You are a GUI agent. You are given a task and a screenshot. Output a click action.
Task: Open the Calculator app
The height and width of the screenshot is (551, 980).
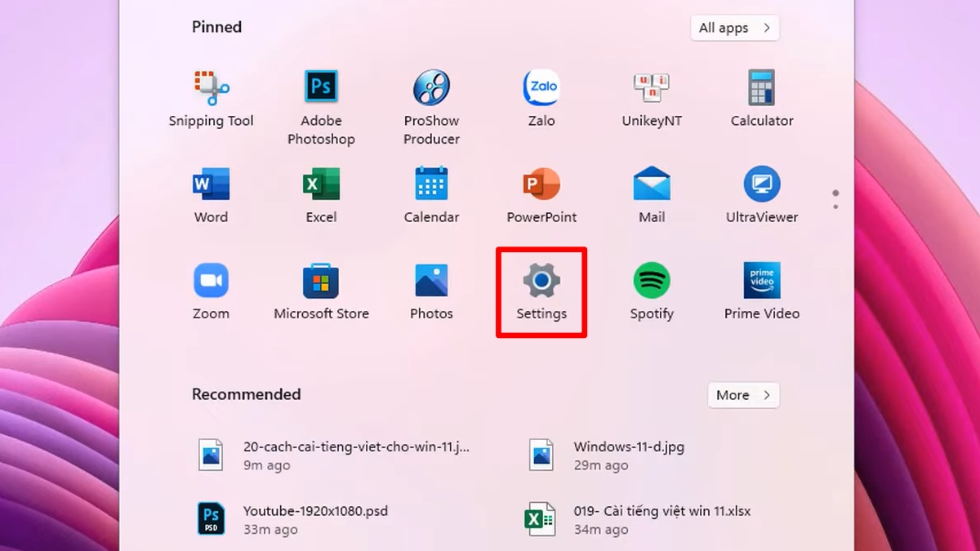[x=762, y=99]
